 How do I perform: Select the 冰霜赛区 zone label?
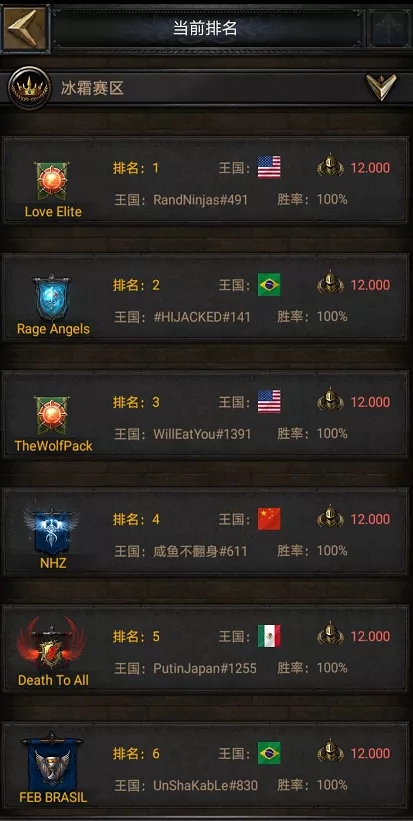click(92, 88)
